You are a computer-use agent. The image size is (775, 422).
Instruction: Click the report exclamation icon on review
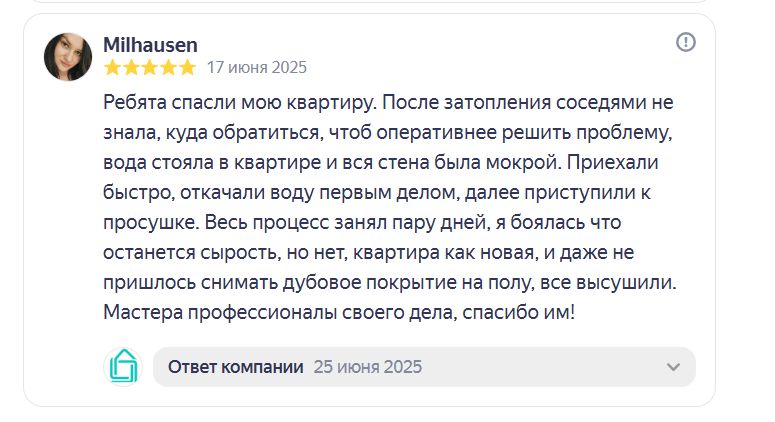[686, 42]
